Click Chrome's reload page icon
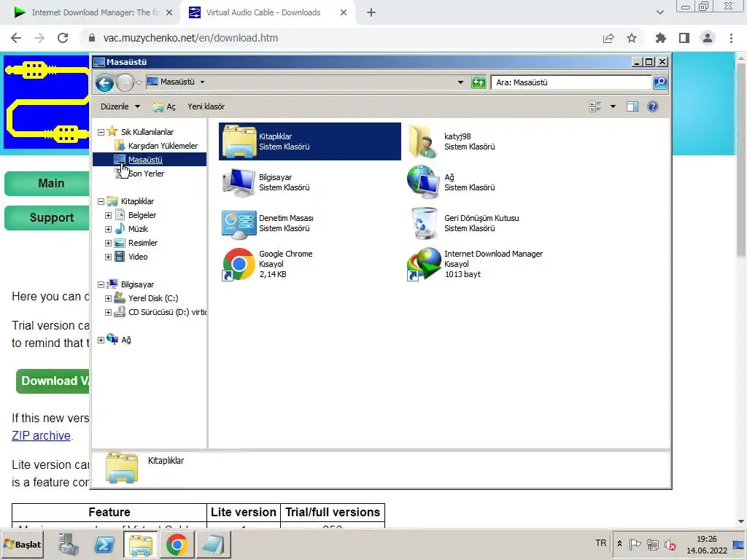Screen dimensions: 747x560 tap(63, 38)
